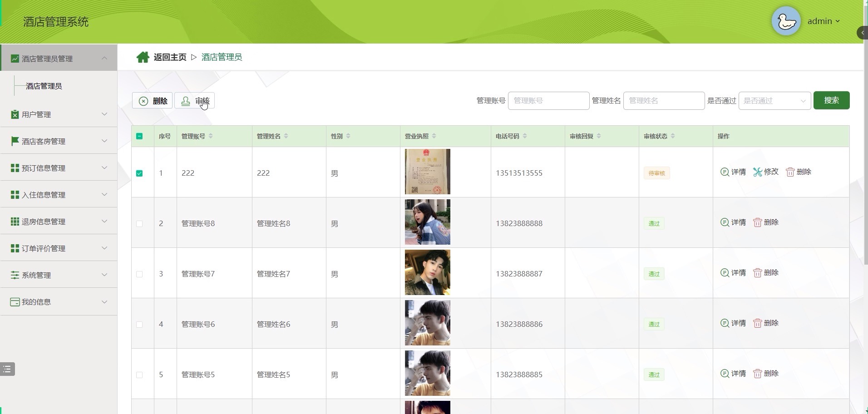Sort by 性别 column arrows
Screen dimensions: 868x414
[x=348, y=136]
